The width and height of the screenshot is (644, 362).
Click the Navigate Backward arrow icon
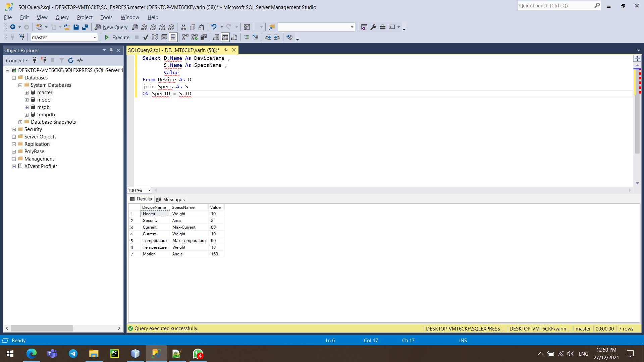click(13, 27)
